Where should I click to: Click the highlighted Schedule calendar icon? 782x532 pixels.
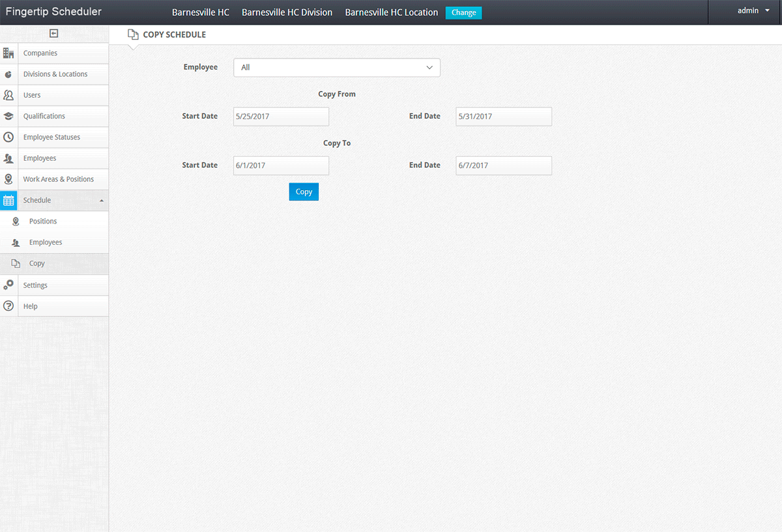[9, 200]
